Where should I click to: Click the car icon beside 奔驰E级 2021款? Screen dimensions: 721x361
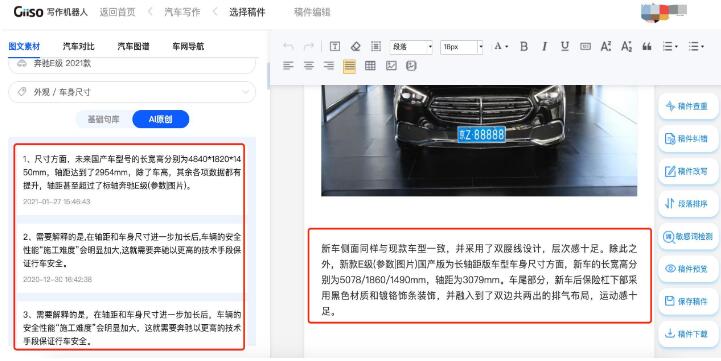coord(22,63)
